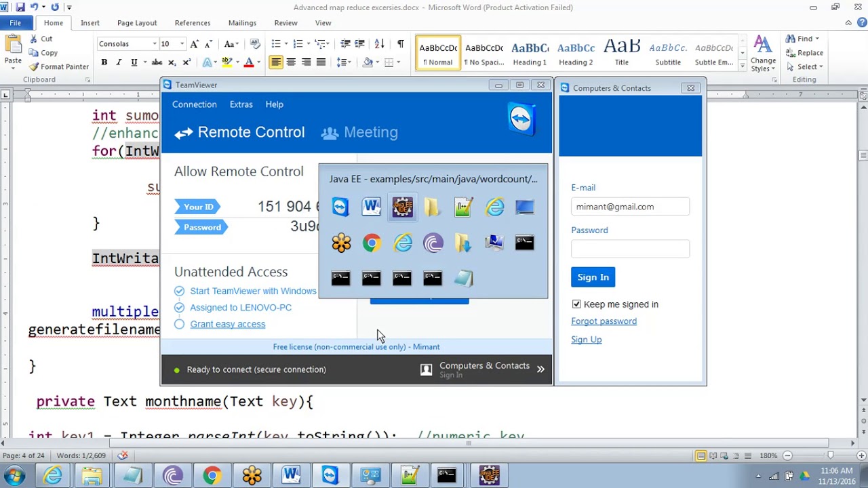Click Clear Formatting icon in Word
The height and width of the screenshot is (488, 868).
pyautogui.click(x=255, y=44)
